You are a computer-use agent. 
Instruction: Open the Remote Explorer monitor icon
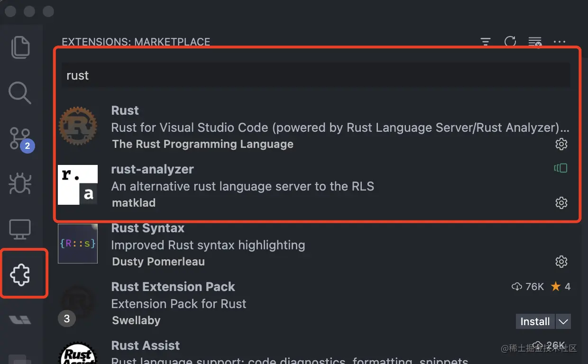20,229
